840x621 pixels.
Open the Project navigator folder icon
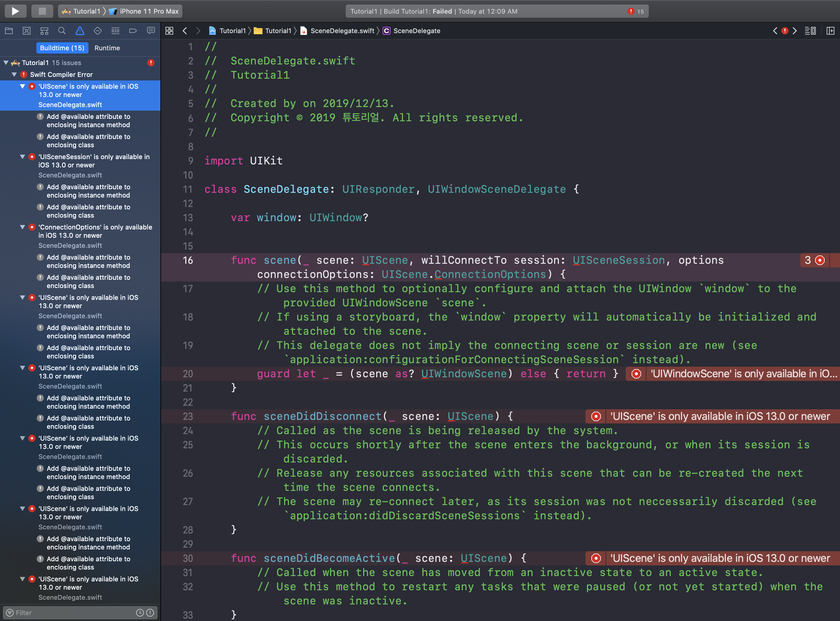9,31
